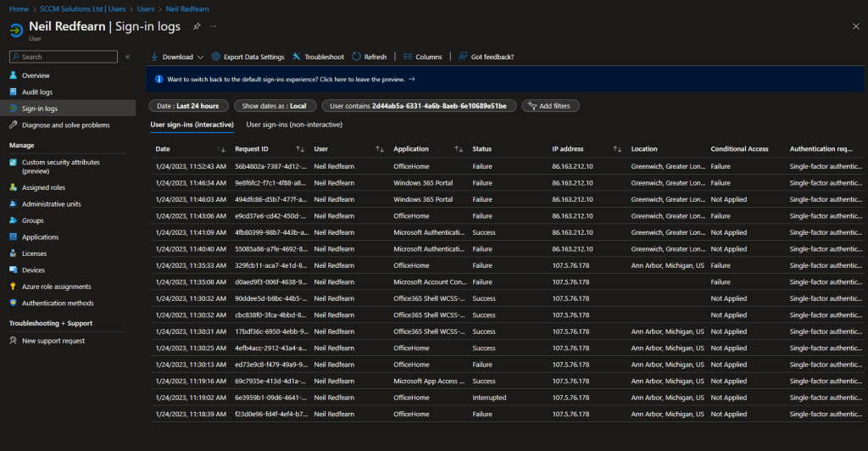Open the Columns chooser
Viewport: 868px width, 451px height.
408,57
